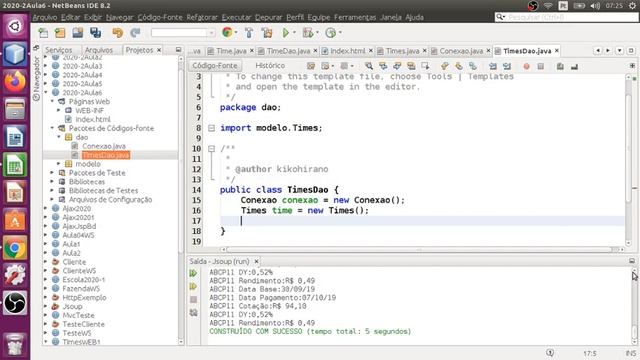The width and height of the screenshot is (640, 360).
Task: Click the Clean and Build icon
Action: point(267,33)
